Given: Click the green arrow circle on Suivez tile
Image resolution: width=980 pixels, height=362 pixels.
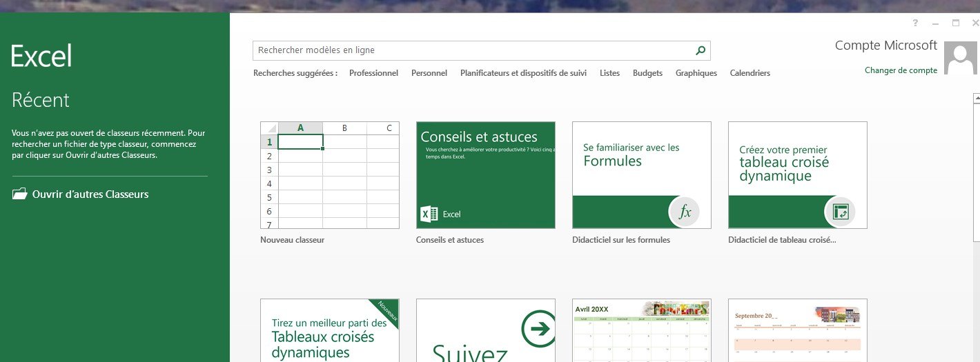Looking at the screenshot, I should pos(539,329).
